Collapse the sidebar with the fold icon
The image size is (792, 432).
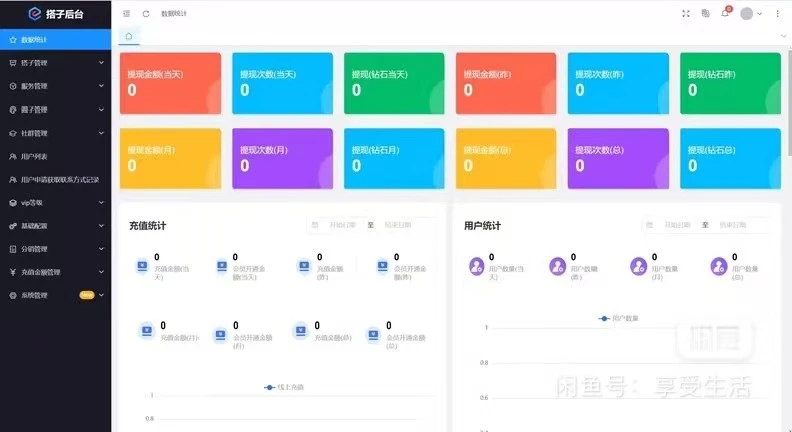pyautogui.click(x=126, y=14)
